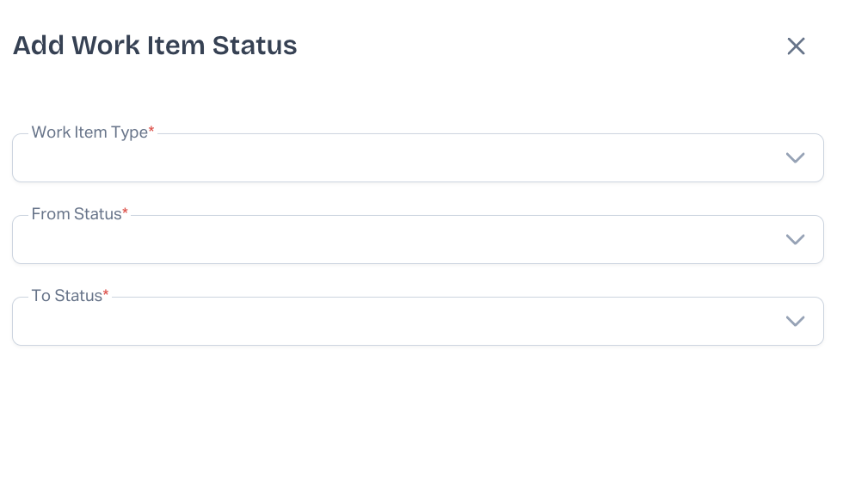Viewport: 843px width, 504px height.
Task: Click the Work Item Type field label
Action: [x=89, y=132]
